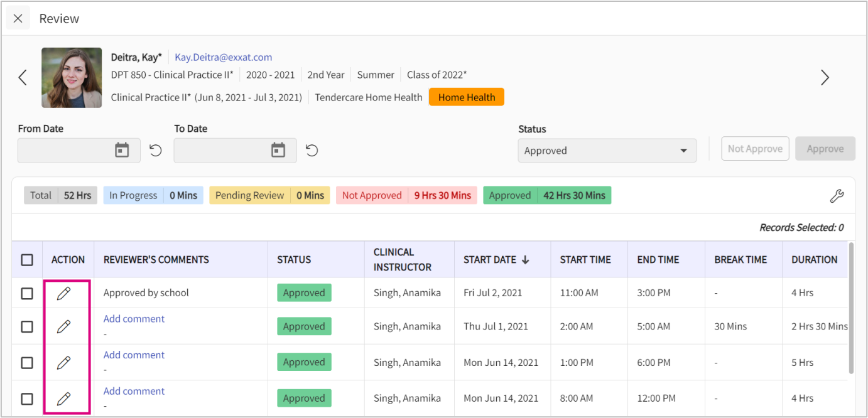This screenshot has height=418, width=868.
Task: Tick the select-all checkbox in header
Action: point(27,260)
